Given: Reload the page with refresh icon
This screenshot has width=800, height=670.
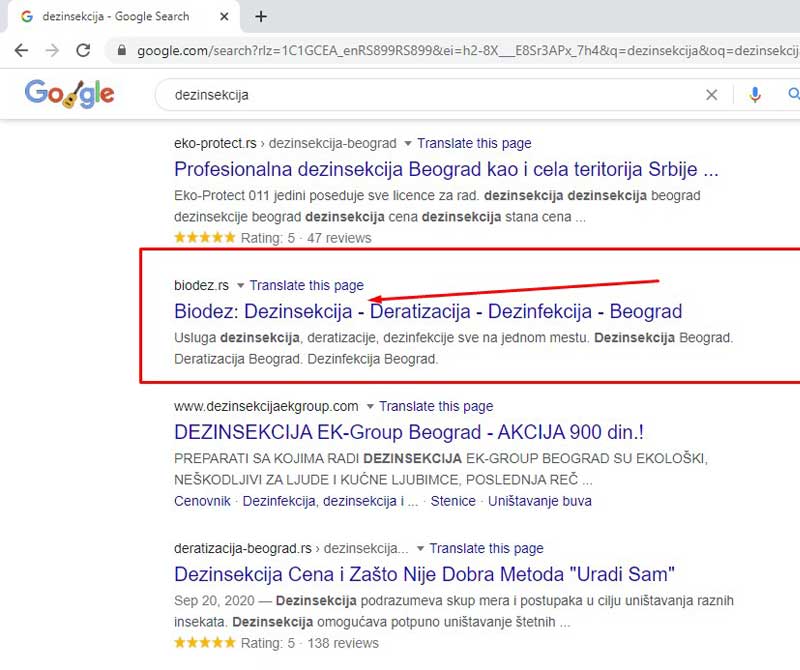Looking at the screenshot, I should click(83, 50).
